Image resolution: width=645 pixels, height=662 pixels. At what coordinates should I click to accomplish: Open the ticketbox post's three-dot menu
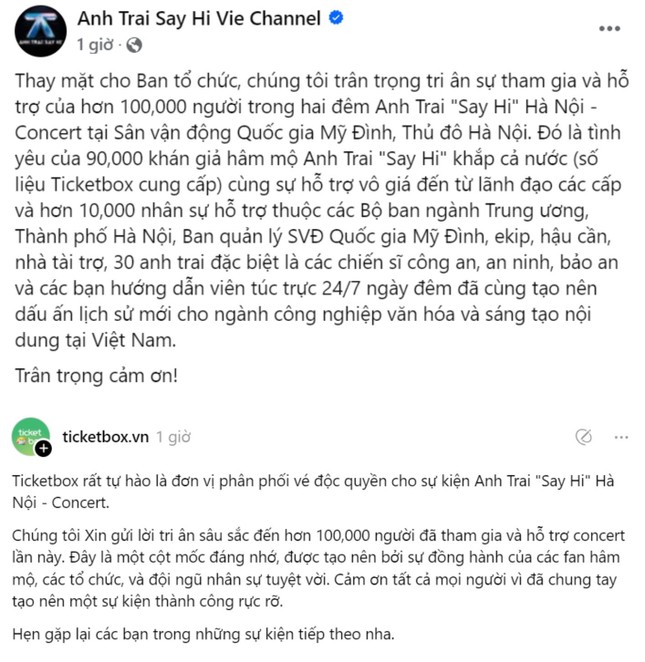click(x=621, y=437)
